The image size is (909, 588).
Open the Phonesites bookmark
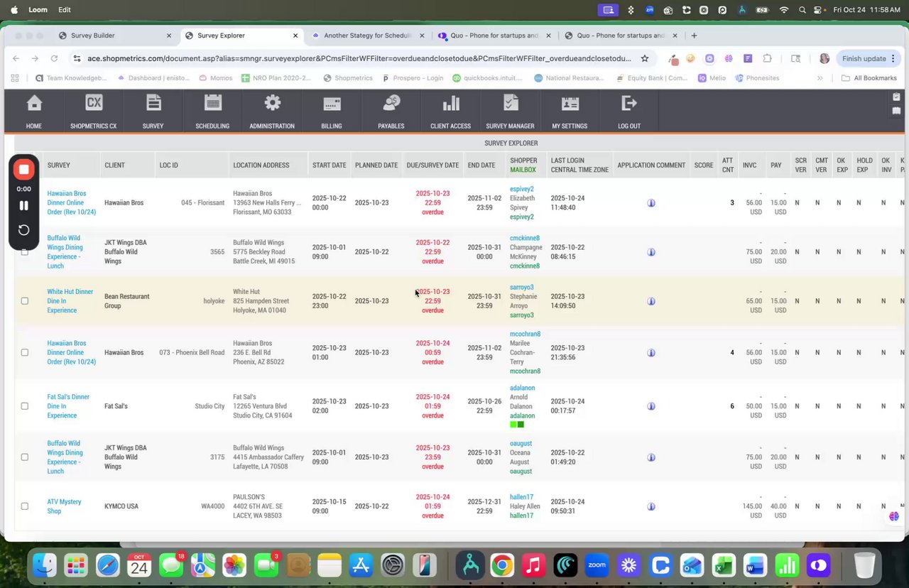[757, 78]
